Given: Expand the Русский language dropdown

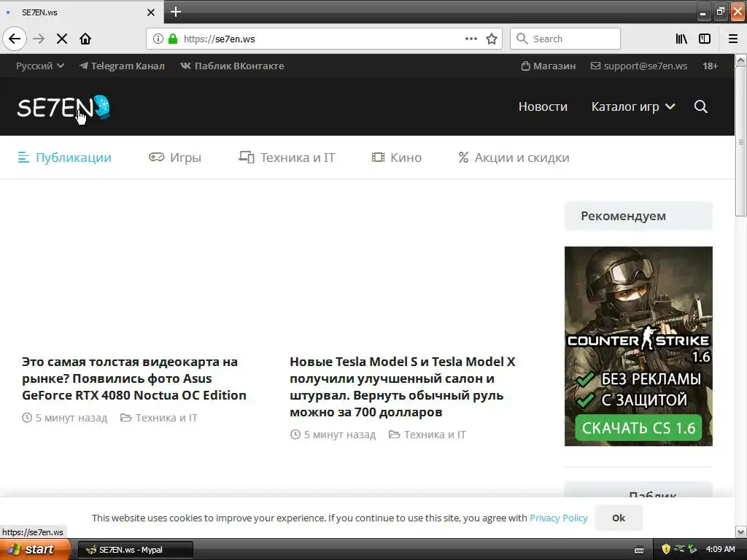Looking at the screenshot, I should click(x=40, y=66).
